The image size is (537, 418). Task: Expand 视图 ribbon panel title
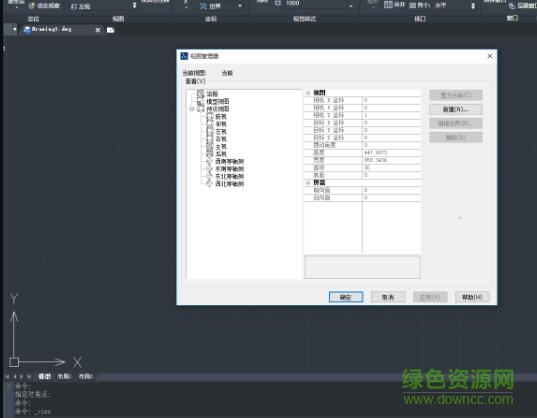pos(118,18)
